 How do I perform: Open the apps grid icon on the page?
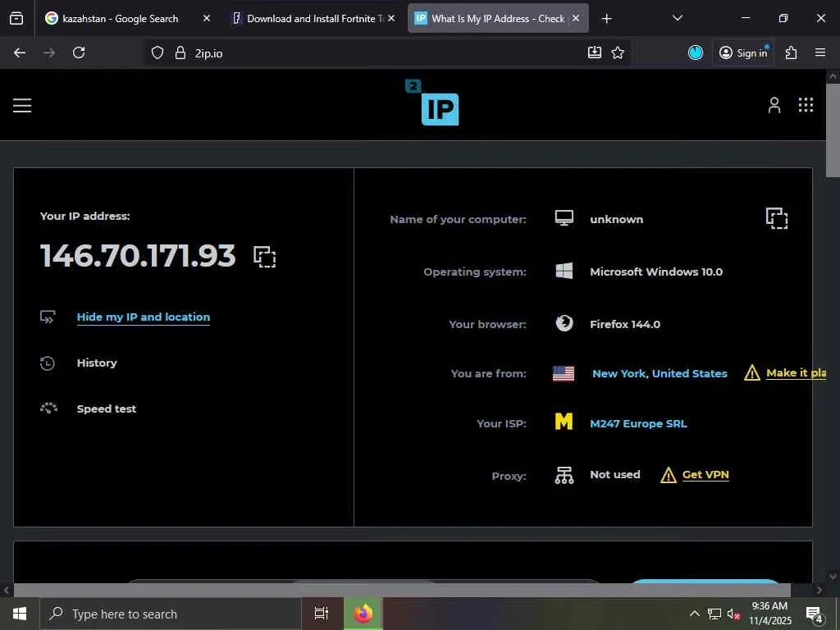coord(806,105)
